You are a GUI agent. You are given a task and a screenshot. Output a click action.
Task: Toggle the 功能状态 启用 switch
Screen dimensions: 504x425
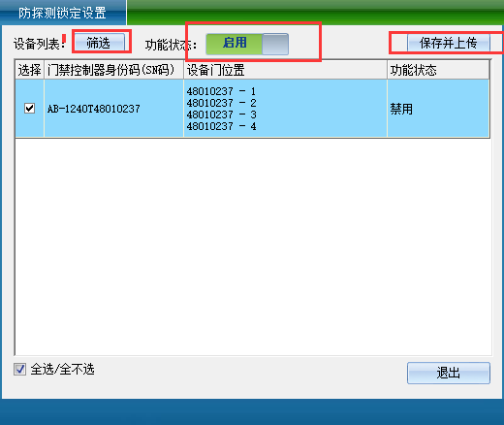(247, 44)
